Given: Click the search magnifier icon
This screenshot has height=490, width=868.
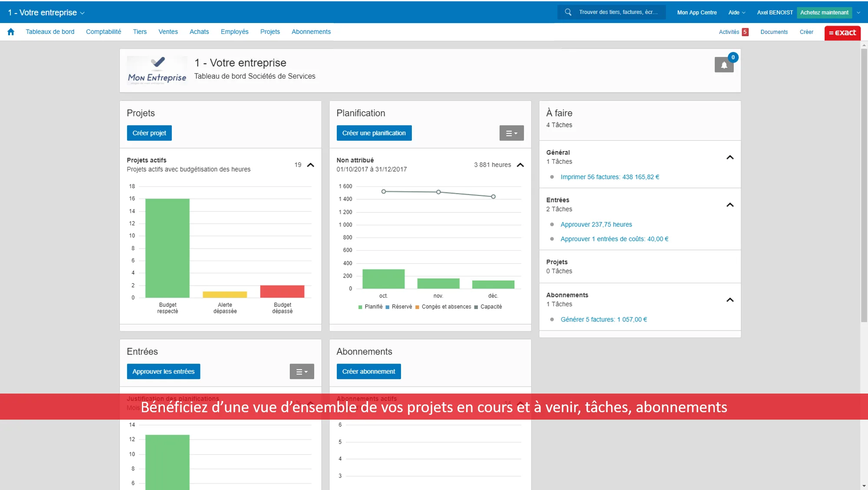Looking at the screenshot, I should tap(568, 12).
